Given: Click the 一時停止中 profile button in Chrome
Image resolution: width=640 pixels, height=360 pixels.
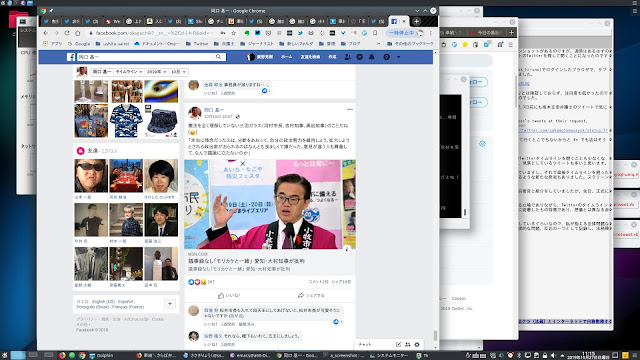Looking at the screenshot, I should 406,33.
